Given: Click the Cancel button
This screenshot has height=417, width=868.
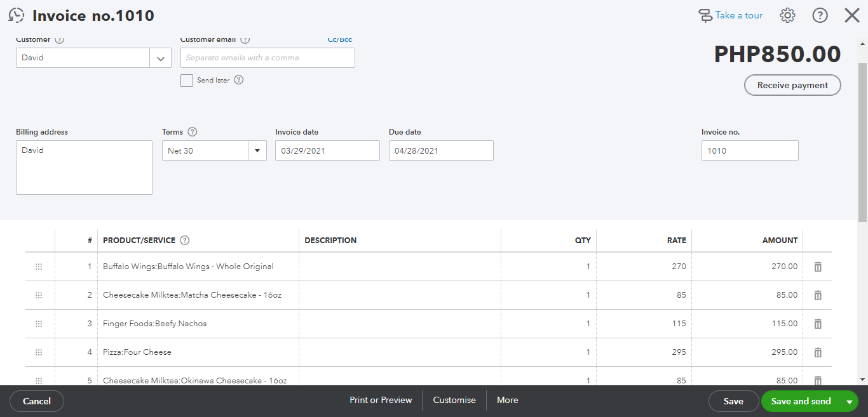Looking at the screenshot, I should pyautogui.click(x=37, y=401).
